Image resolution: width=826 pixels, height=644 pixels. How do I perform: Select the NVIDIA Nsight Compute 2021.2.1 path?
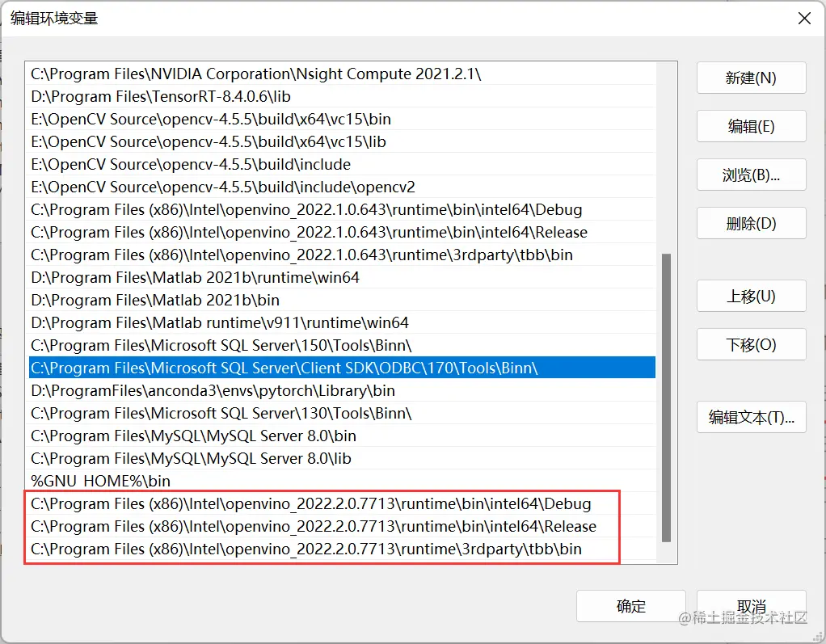click(x=343, y=74)
